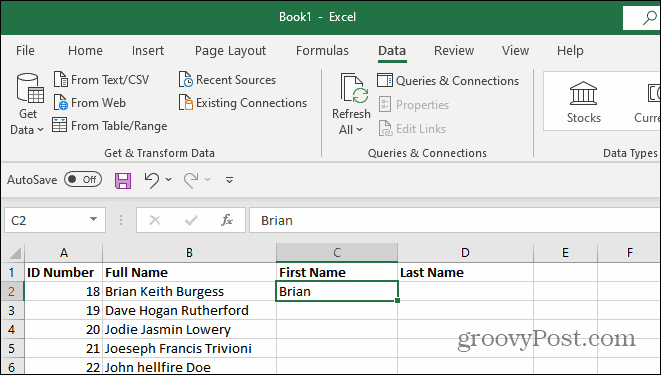Open the Get Data menu
661x375 pixels.
click(27, 104)
